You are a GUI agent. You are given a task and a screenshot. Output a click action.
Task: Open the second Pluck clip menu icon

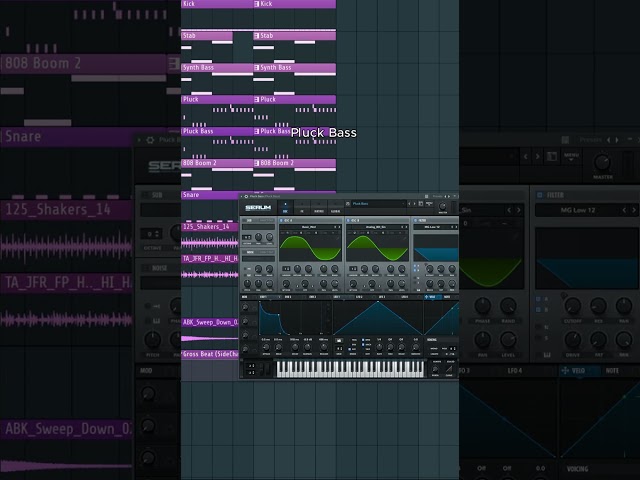257,100
